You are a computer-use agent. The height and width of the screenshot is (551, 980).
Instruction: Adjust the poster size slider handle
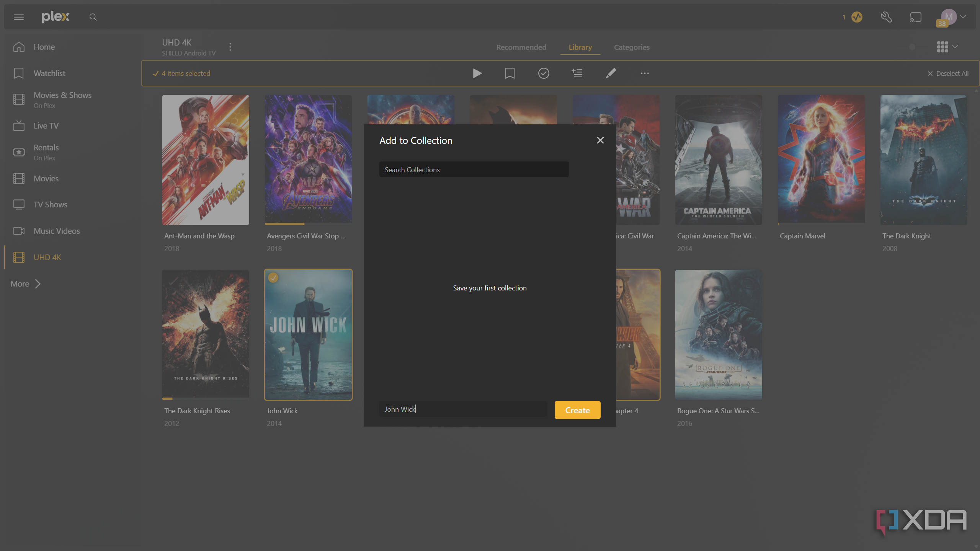[912, 47]
